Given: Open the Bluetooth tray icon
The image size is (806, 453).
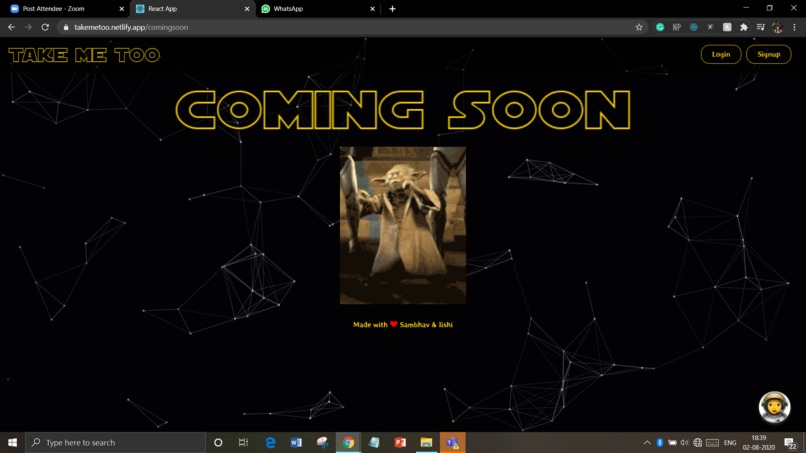Looking at the screenshot, I should coord(660,442).
